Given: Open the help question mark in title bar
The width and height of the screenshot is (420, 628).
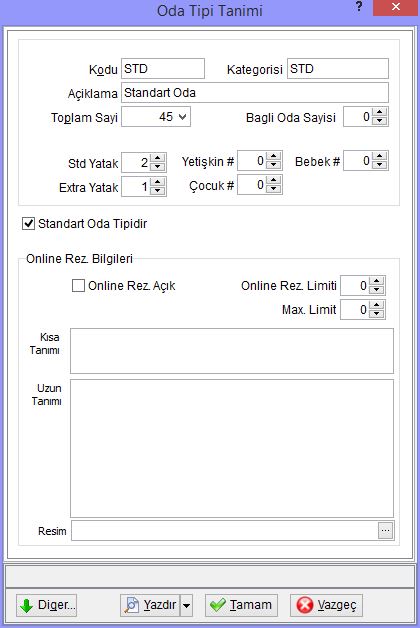Looking at the screenshot, I should 359,7.
